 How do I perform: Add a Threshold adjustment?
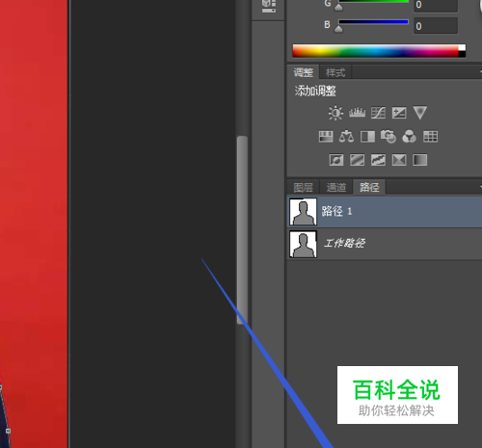pyautogui.click(x=378, y=160)
